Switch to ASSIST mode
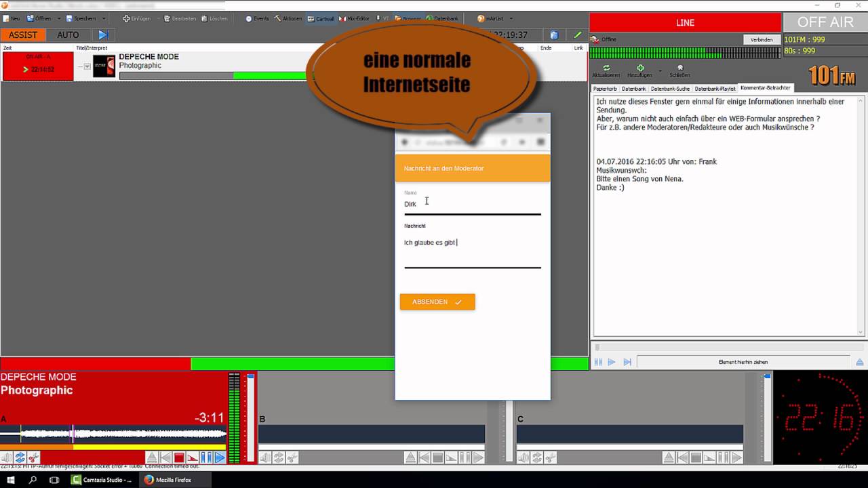The width and height of the screenshot is (868, 488). [x=23, y=35]
